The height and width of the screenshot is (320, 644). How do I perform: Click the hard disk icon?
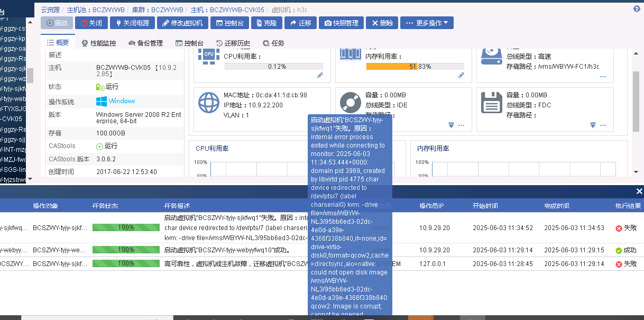(x=491, y=56)
